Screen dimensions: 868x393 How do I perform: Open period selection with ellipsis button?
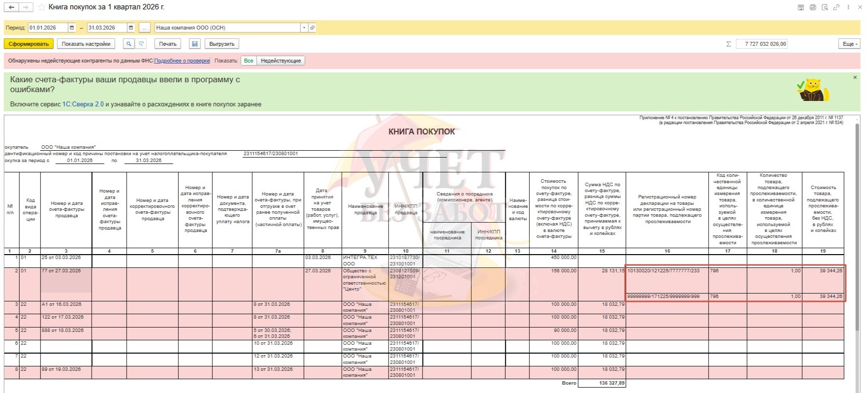(x=144, y=28)
